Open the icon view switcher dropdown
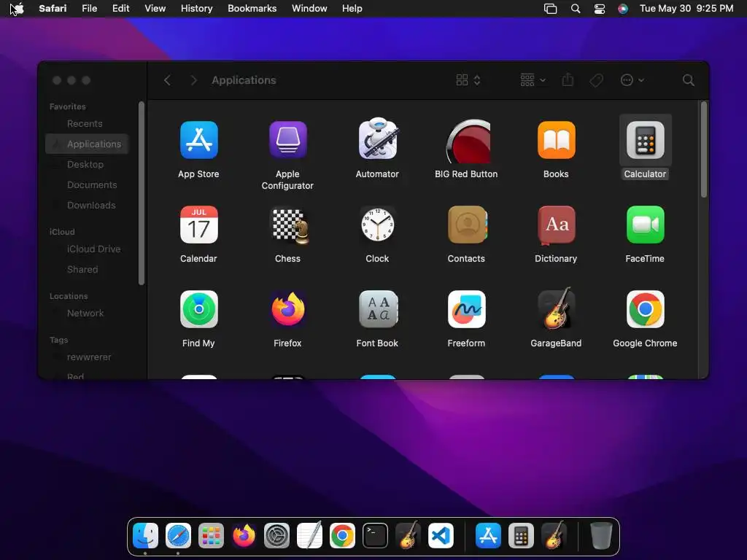 468,80
